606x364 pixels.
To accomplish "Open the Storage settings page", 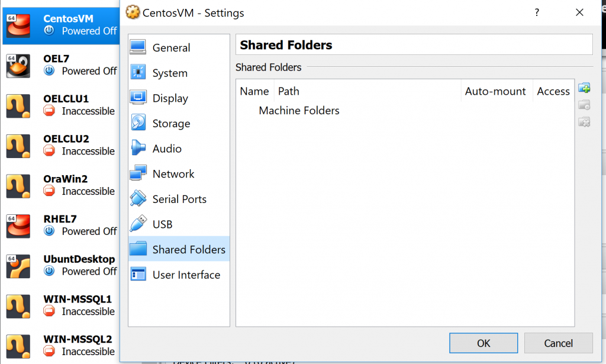I will [179, 123].
